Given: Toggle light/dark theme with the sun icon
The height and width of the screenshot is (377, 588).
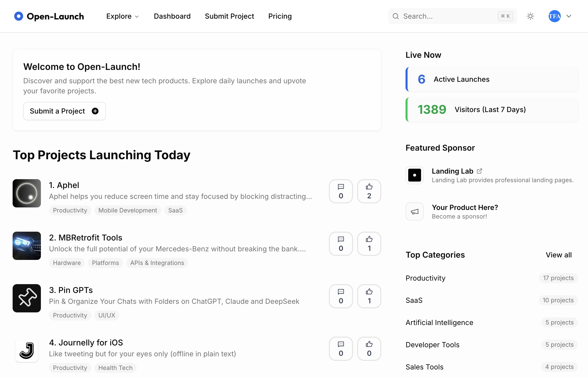Looking at the screenshot, I should 530,16.
